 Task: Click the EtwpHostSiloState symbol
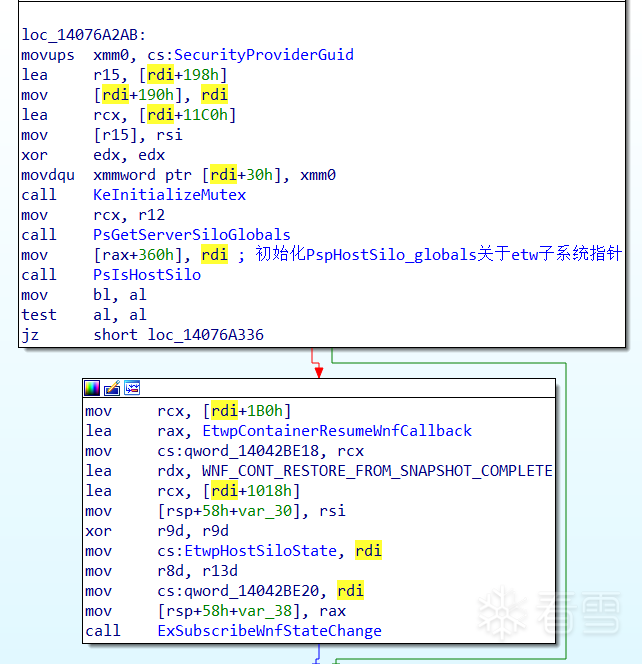click(x=260, y=551)
